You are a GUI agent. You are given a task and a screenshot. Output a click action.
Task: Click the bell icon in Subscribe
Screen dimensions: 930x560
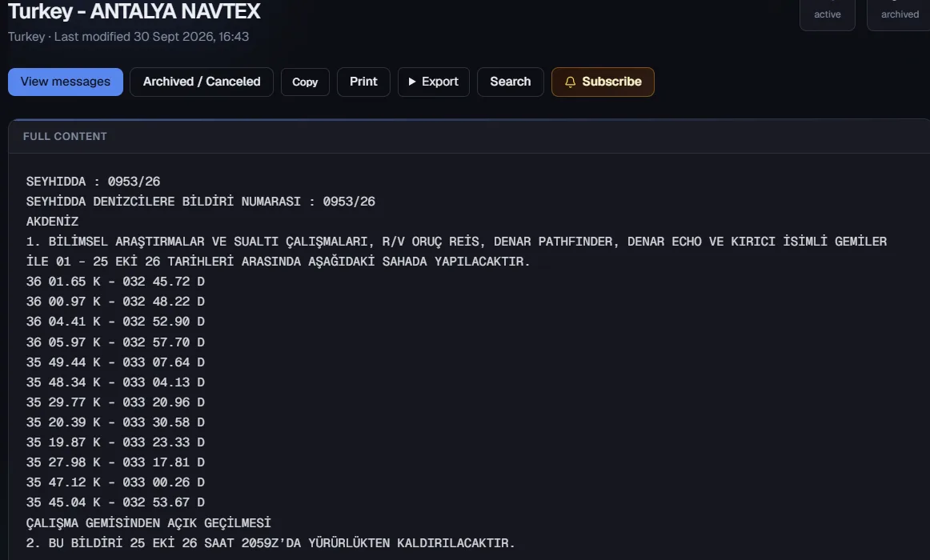[570, 82]
